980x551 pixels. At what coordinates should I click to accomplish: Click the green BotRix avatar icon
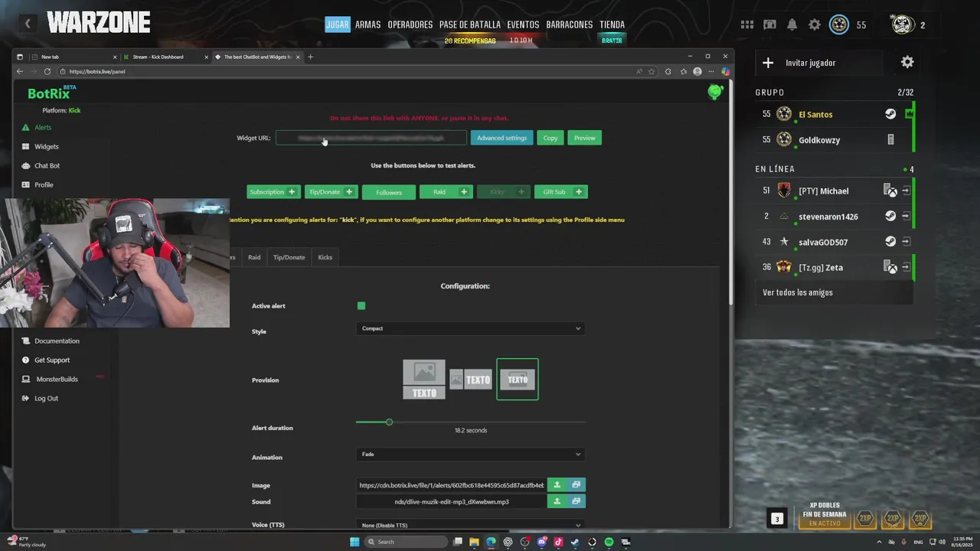pos(715,92)
